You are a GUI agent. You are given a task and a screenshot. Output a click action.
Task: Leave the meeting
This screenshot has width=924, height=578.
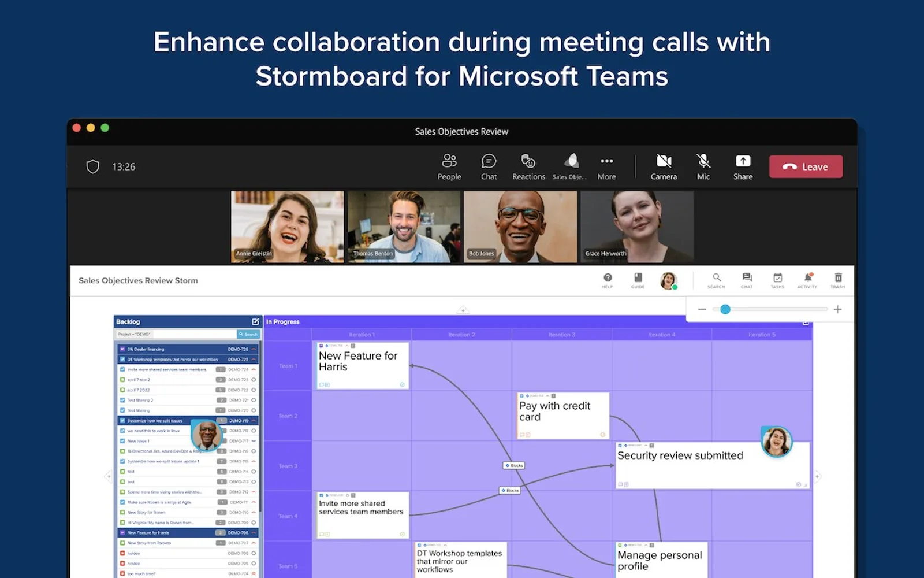(806, 166)
